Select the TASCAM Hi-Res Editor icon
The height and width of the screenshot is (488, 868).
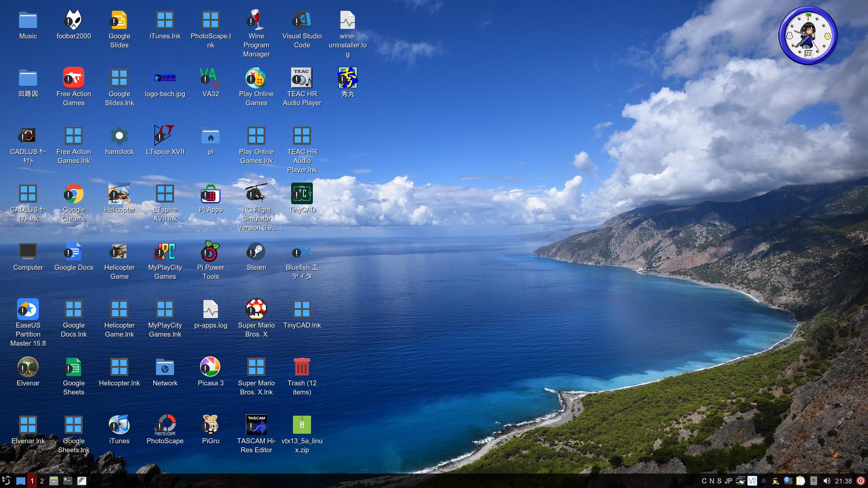pos(256,425)
